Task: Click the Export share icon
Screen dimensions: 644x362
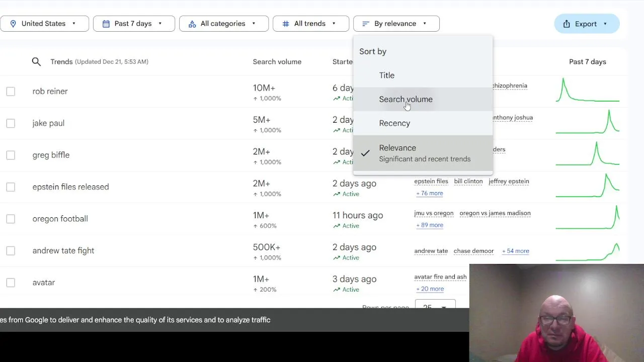Action: (x=567, y=24)
